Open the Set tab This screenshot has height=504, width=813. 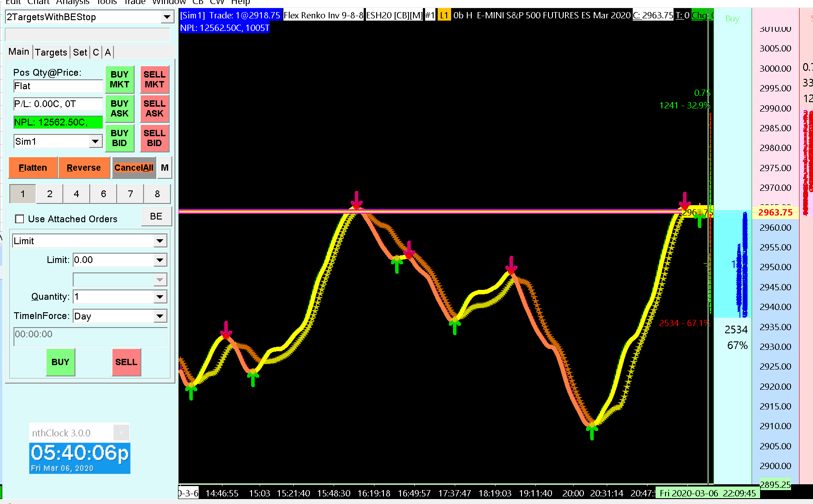(80, 52)
